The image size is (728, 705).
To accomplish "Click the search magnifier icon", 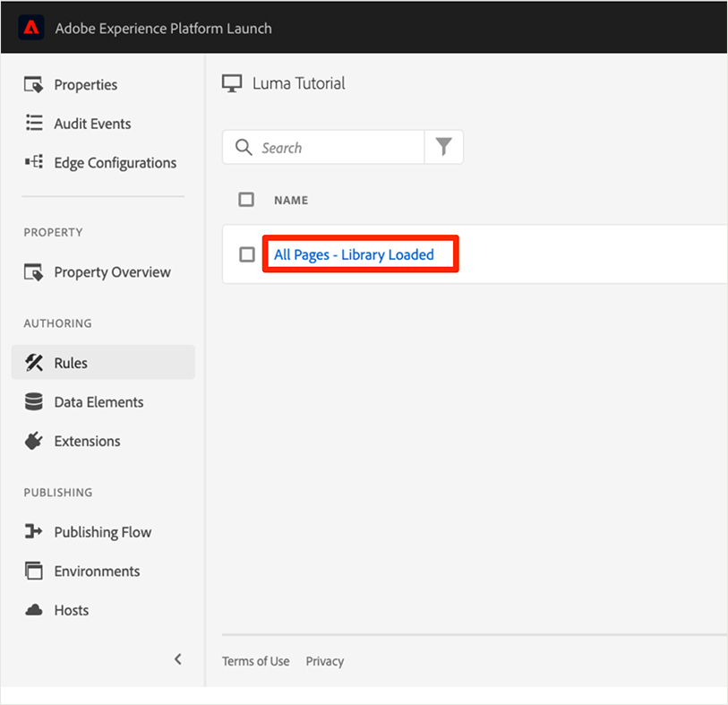I will 244,147.
